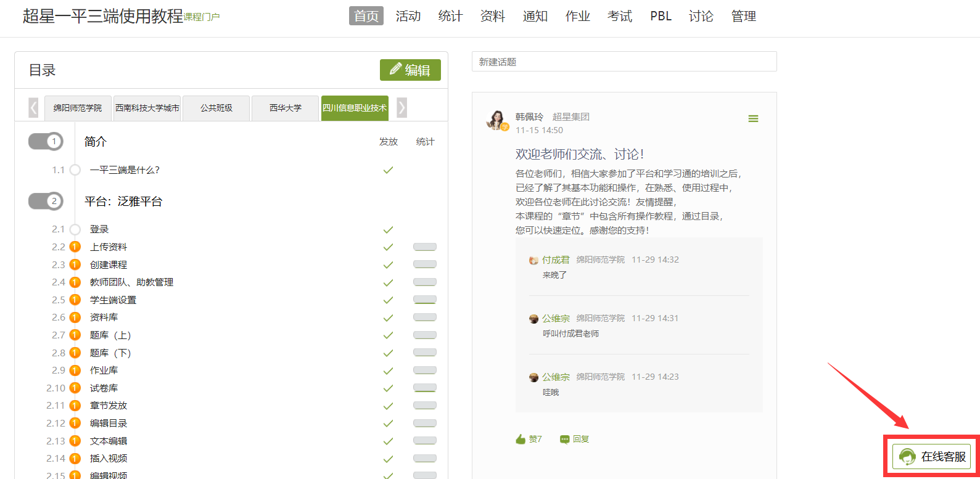Click the 发放 checkmark for 章节发放
Screen dimensions: 980x479
[x=388, y=406]
